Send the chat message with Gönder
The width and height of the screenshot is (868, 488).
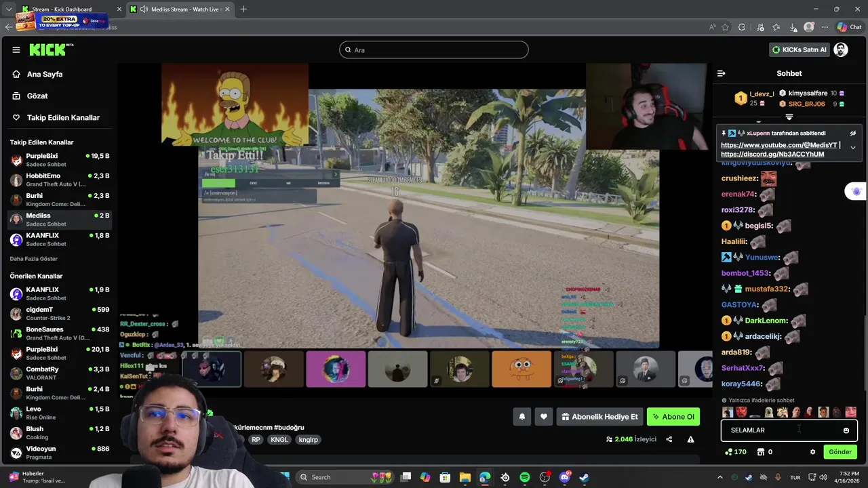tap(840, 452)
